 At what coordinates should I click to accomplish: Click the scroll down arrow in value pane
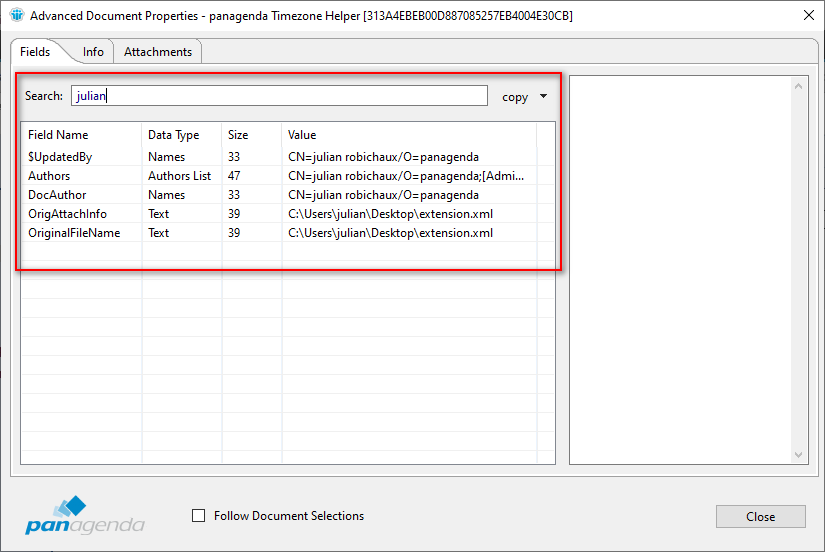(798, 455)
